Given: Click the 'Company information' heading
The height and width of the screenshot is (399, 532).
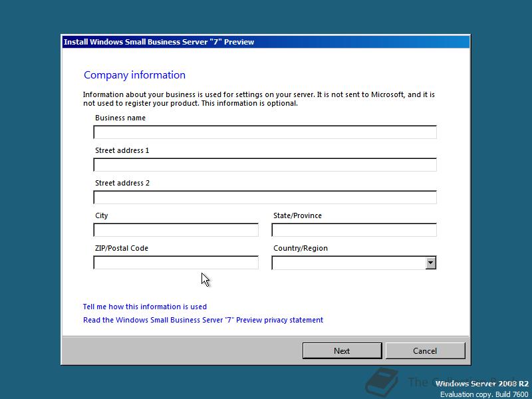Looking at the screenshot, I should pyautogui.click(x=135, y=75).
